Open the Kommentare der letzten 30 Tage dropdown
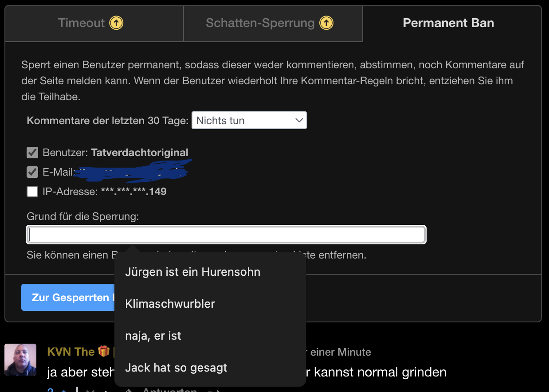 249,121
